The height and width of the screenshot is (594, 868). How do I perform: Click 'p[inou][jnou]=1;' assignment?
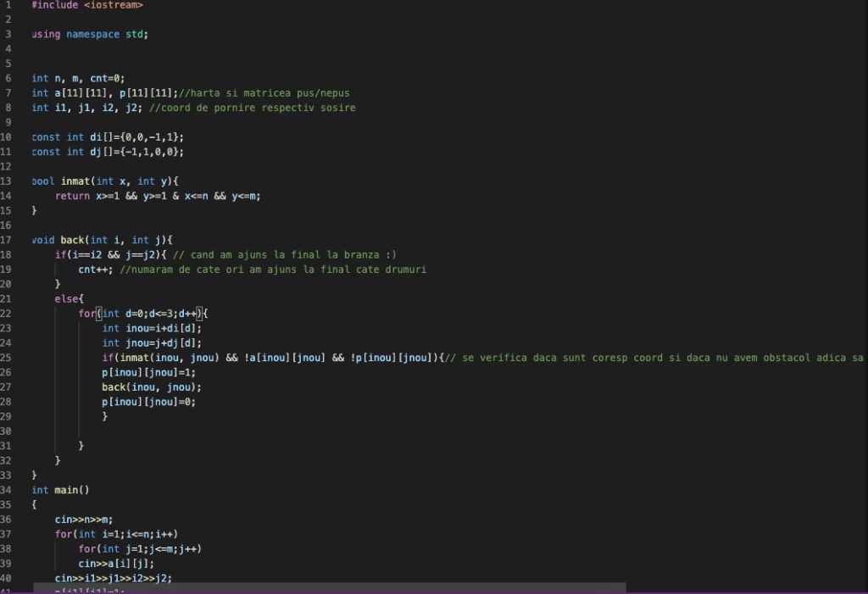pyautogui.click(x=148, y=373)
